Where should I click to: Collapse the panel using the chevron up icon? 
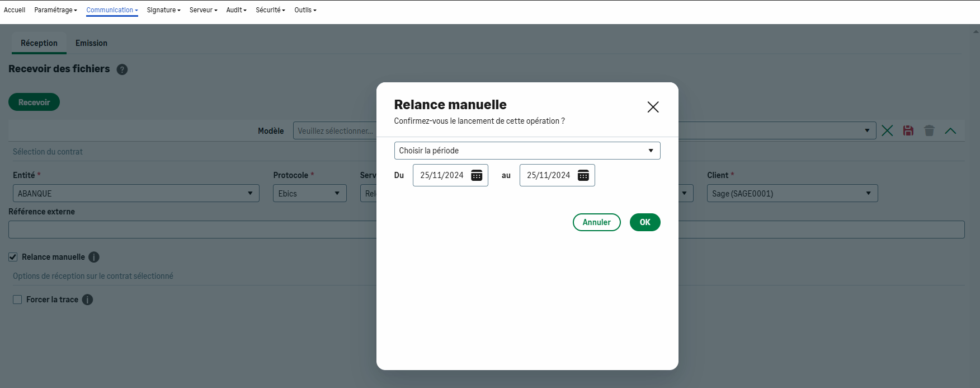tap(950, 130)
